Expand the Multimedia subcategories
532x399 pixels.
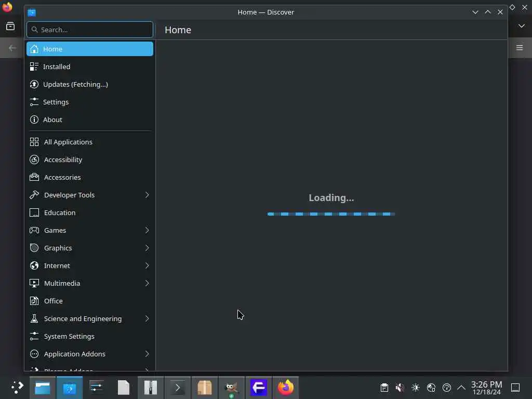[x=147, y=283]
